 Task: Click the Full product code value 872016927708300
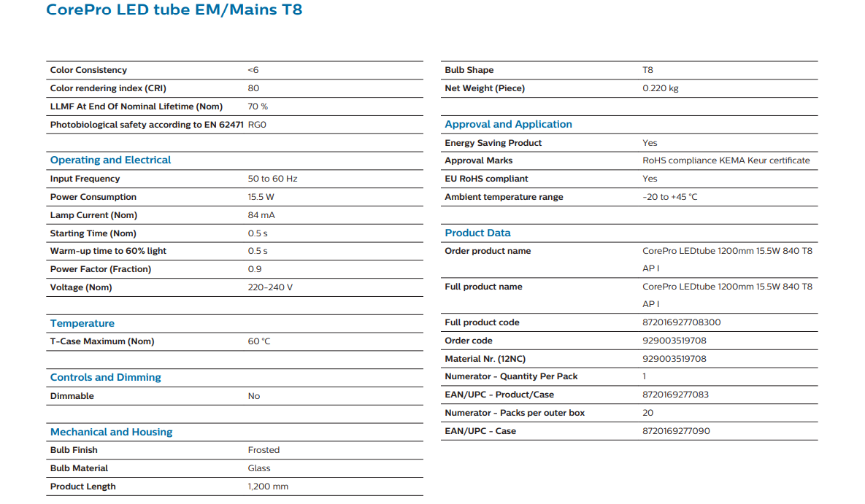pyautogui.click(x=681, y=322)
